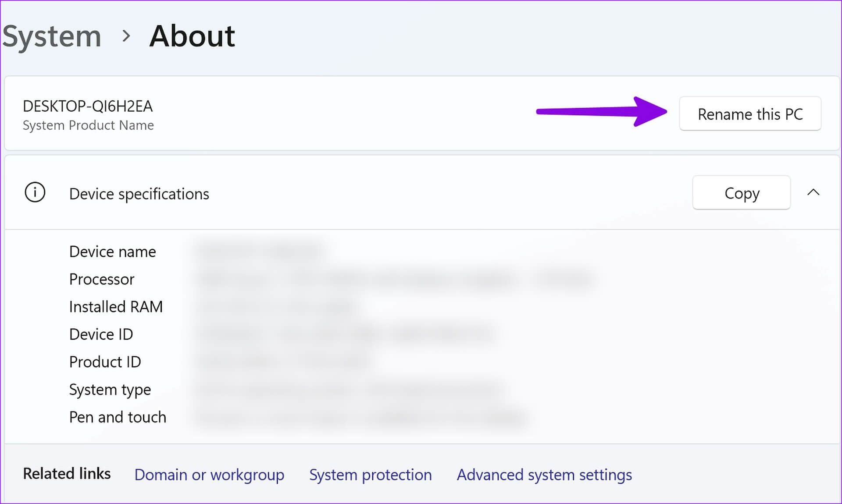The height and width of the screenshot is (504, 842).
Task: Click the Device specifications info icon
Action: point(34,192)
